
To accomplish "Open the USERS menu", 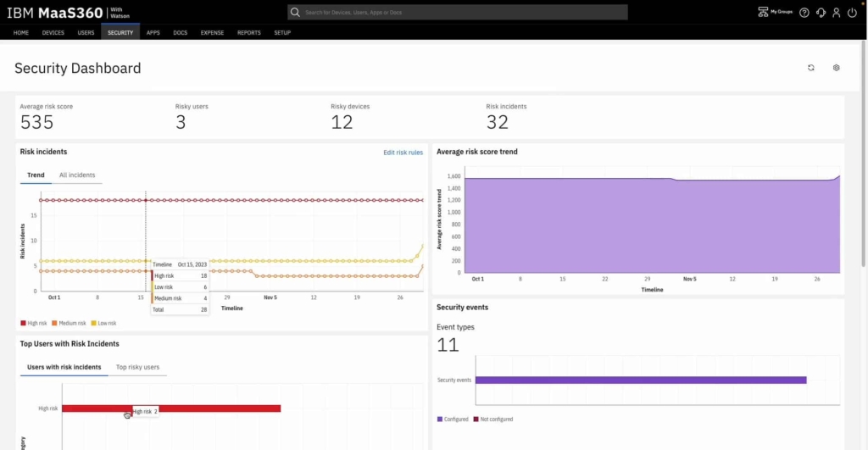I will click(x=86, y=33).
